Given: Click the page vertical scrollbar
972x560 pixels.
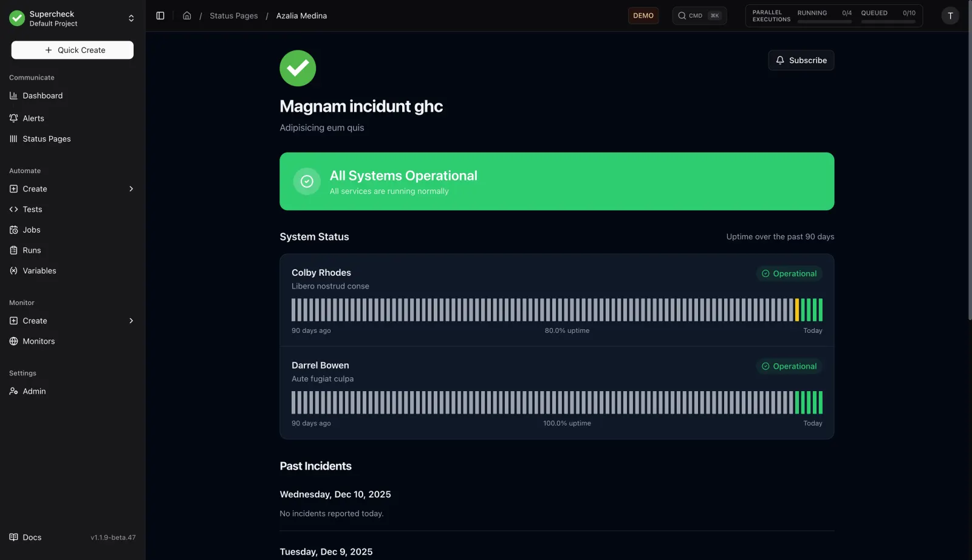Looking at the screenshot, I should point(970,161).
